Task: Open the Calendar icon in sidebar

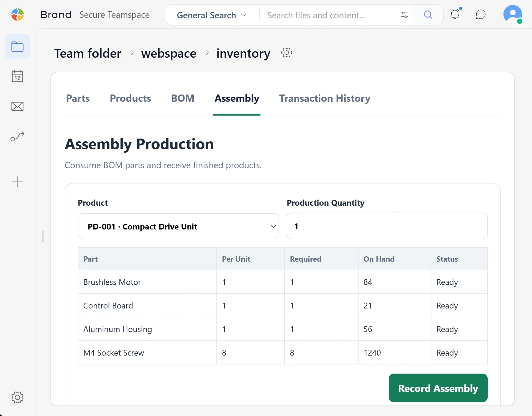Action: (17, 76)
